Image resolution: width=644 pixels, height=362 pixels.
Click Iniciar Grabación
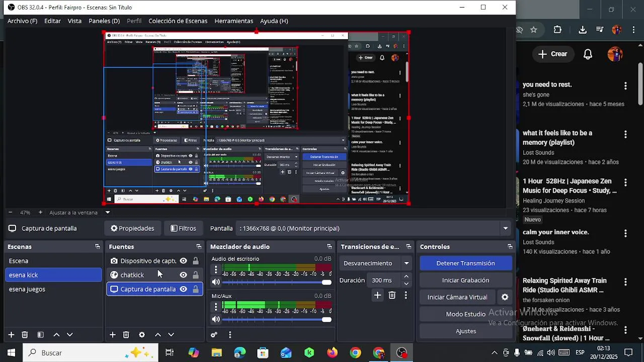466,281
